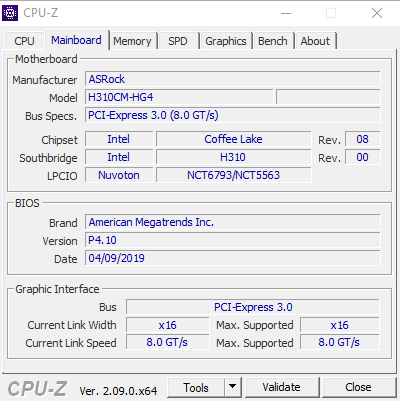Click the Southbridge H310 field
400x401 pixels.
pyautogui.click(x=233, y=157)
